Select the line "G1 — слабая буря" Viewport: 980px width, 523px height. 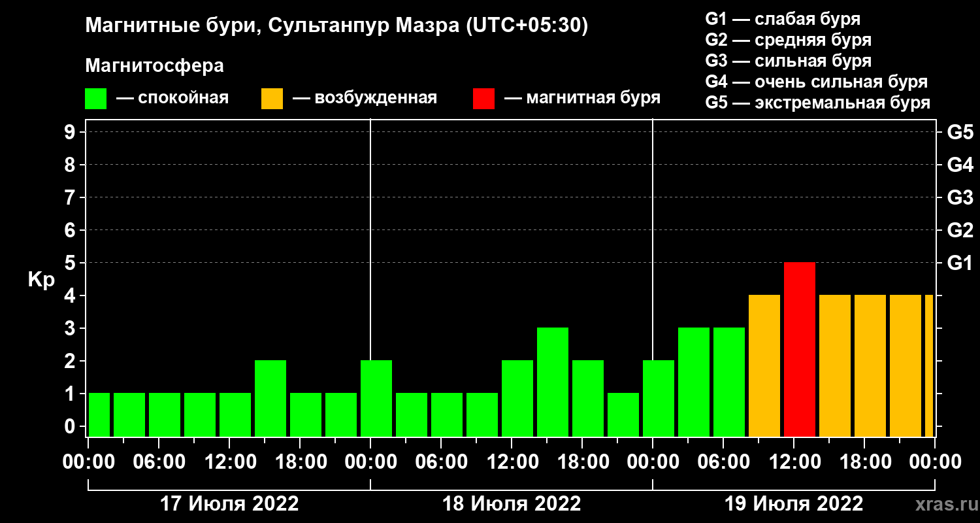coord(783,19)
